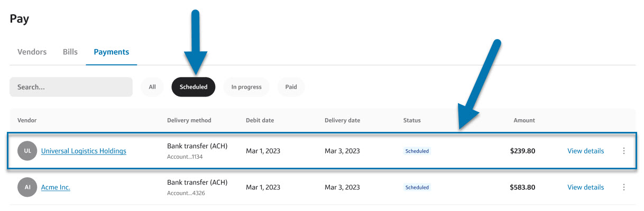644x211 pixels.
Task: Select the Scheduled filter pill
Action: [x=194, y=87]
